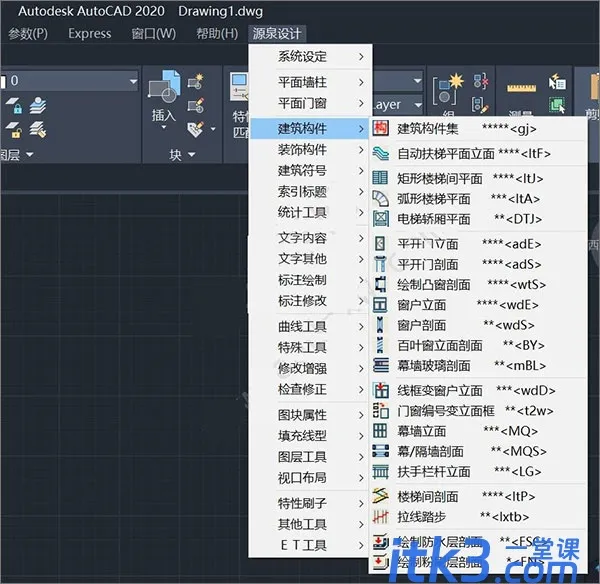This screenshot has height=584, width=600.
Task: Click the 拉线踏步 steps icon
Action: tap(380, 517)
